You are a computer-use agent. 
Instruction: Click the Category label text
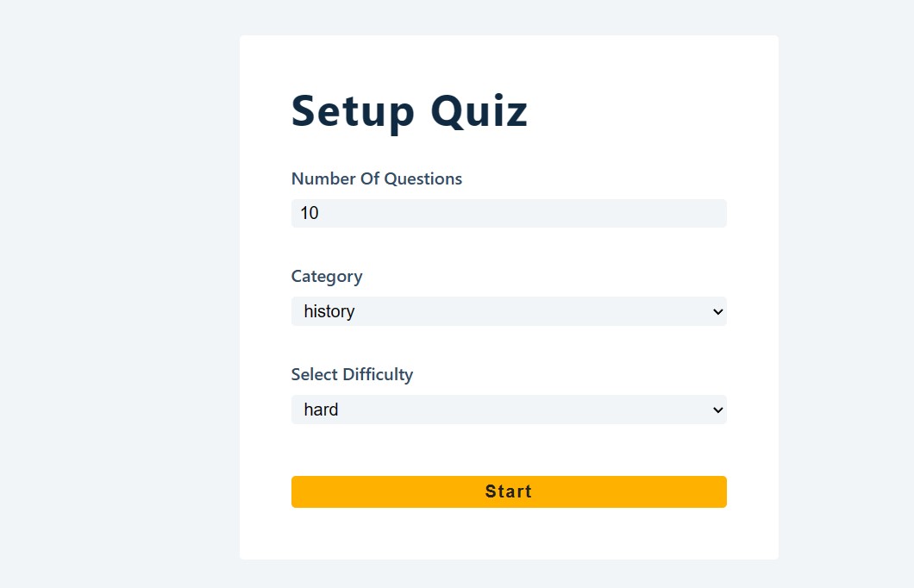[327, 277]
